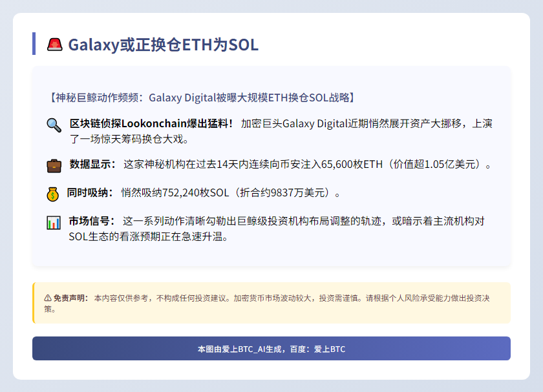Click the text 折合约9837万美元
Viewport: 543px width, 392px height.
coord(282,192)
